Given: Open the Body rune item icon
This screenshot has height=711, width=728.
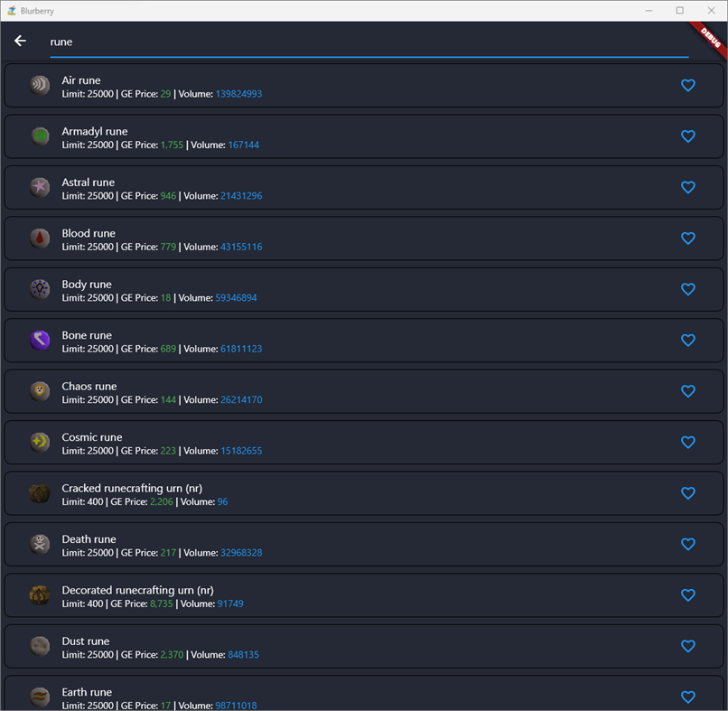Looking at the screenshot, I should pos(40,289).
